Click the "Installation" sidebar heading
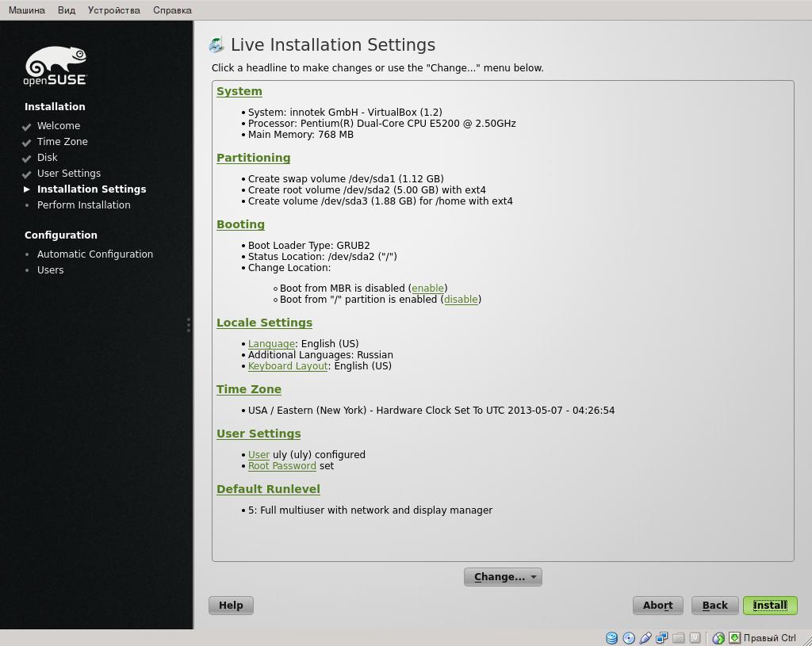The image size is (812, 646). (x=55, y=107)
